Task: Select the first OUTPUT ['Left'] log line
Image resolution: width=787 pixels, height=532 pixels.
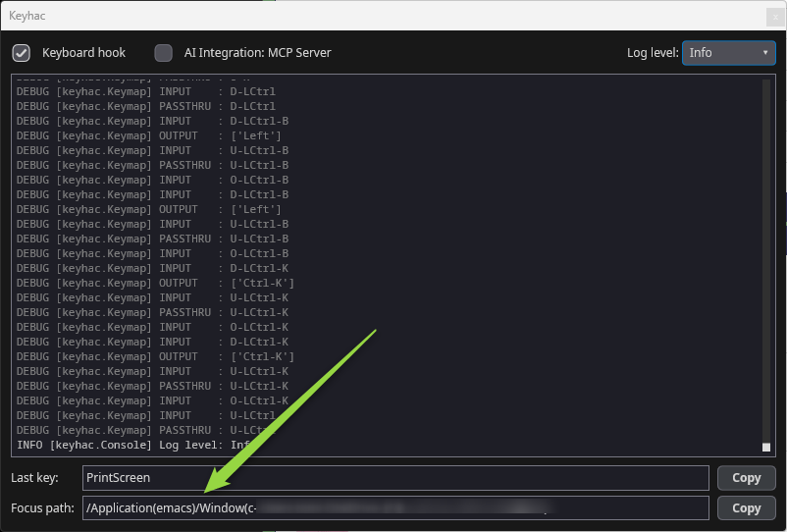Action: point(149,136)
